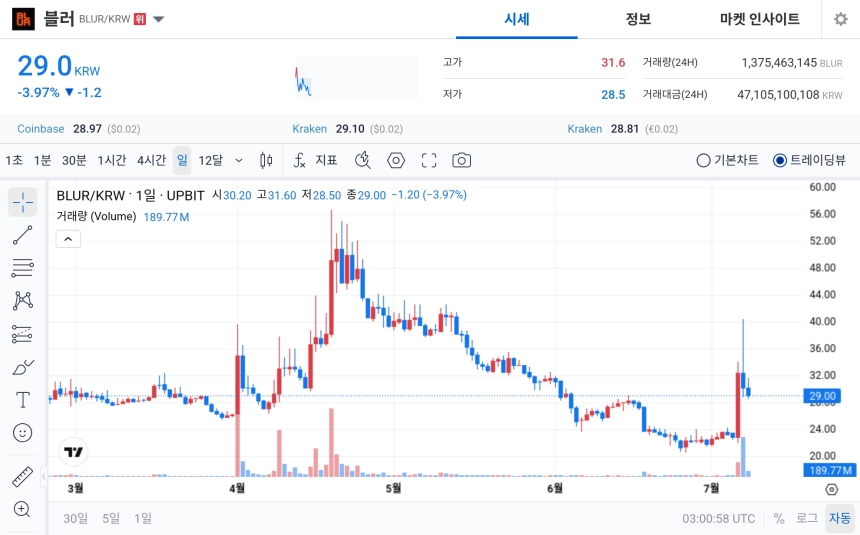Select the text annotation tool
Image resolution: width=860 pixels, height=535 pixels.
(x=22, y=400)
